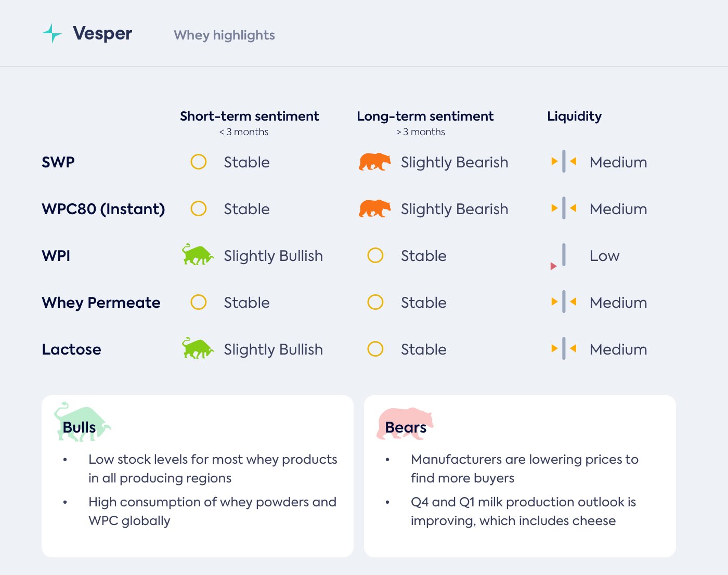The image size is (728, 575).
Task: Click the pale green Bulls panel icon
Action: point(82,422)
